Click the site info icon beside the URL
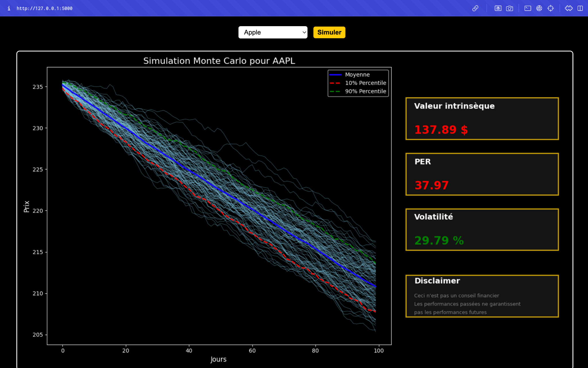The height and width of the screenshot is (368, 588). (9, 8)
